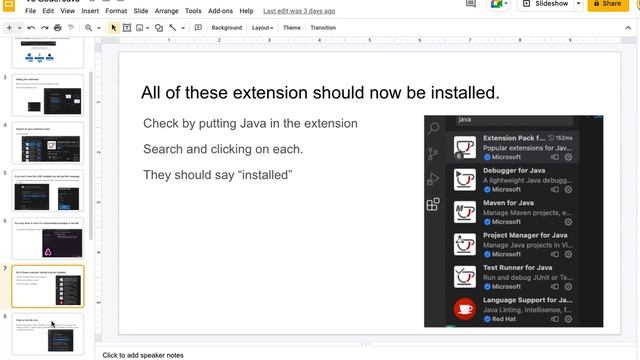This screenshot has width=640, height=360.
Task: Select slide 6 thumbnail in filmstrip
Action: coord(48,238)
